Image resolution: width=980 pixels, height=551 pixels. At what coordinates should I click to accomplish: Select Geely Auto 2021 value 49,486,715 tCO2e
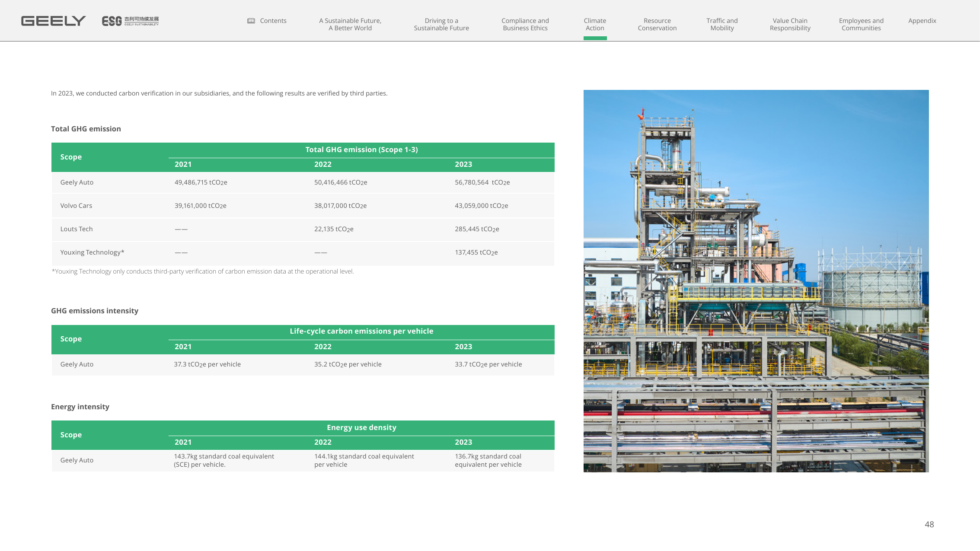[x=201, y=182]
